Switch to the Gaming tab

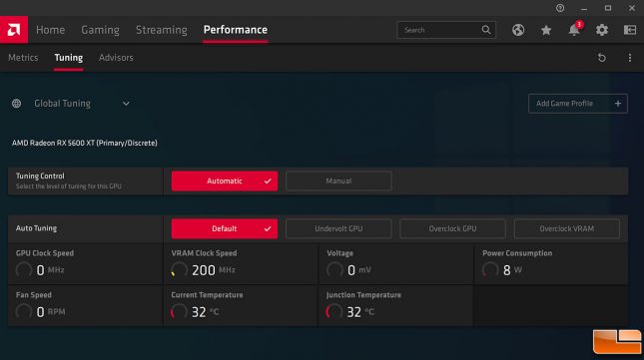[x=100, y=30]
